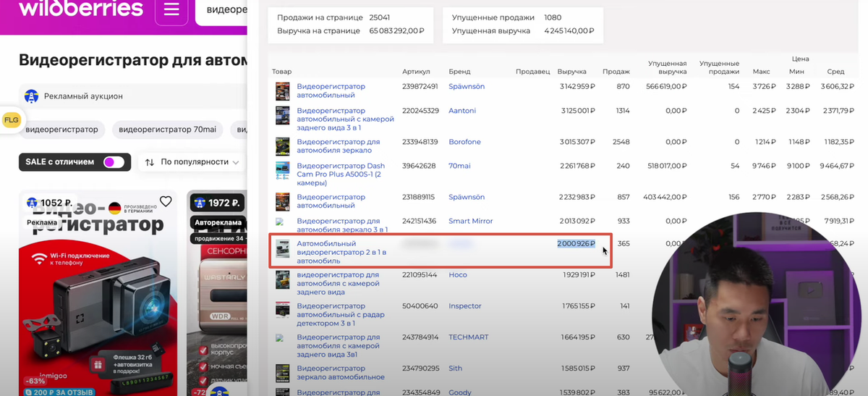Click the Автореклама label on second card

pyautogui.click(x=218, y=224)
